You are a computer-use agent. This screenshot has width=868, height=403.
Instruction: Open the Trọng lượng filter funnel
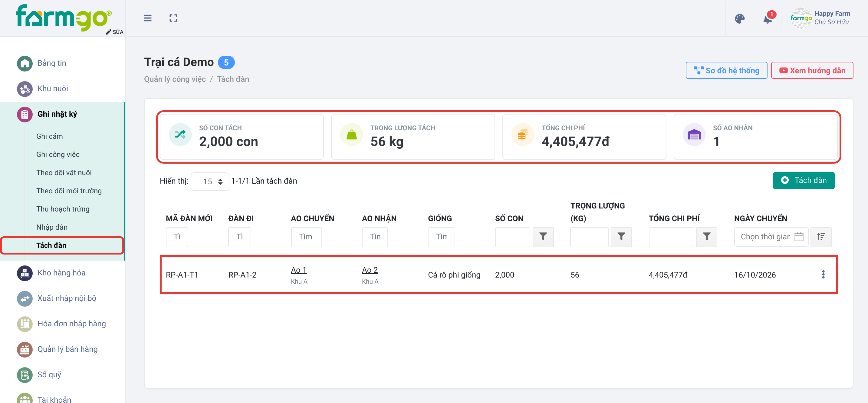tap(621, 237)
